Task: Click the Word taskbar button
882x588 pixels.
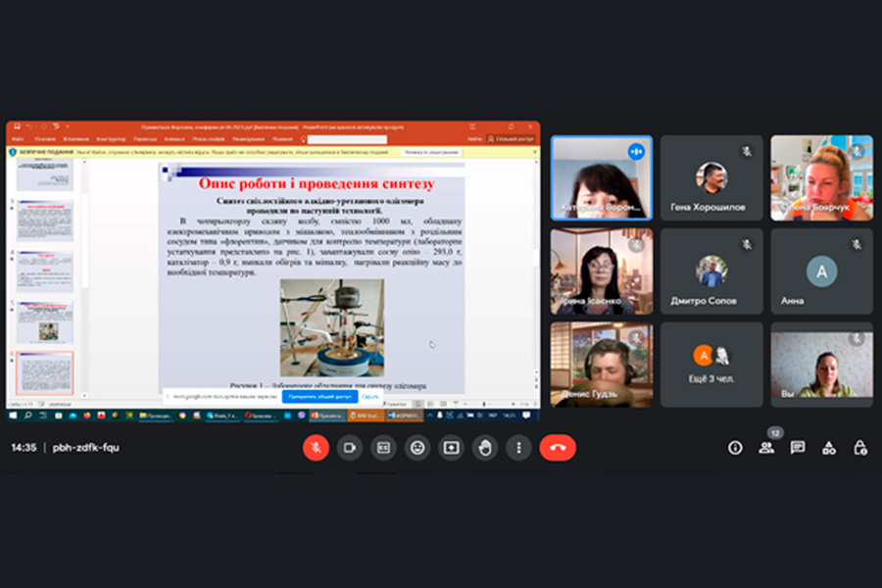Action: 404,416
